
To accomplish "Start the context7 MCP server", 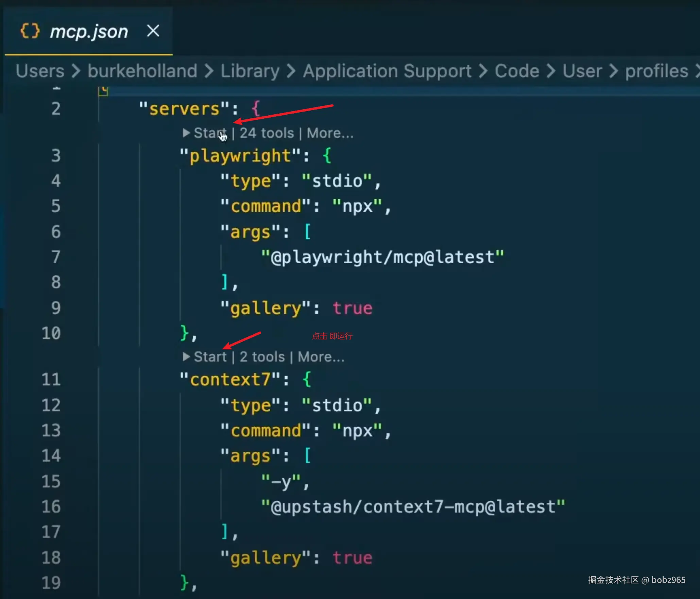I will pyautogui.click(x=210, y=357).
